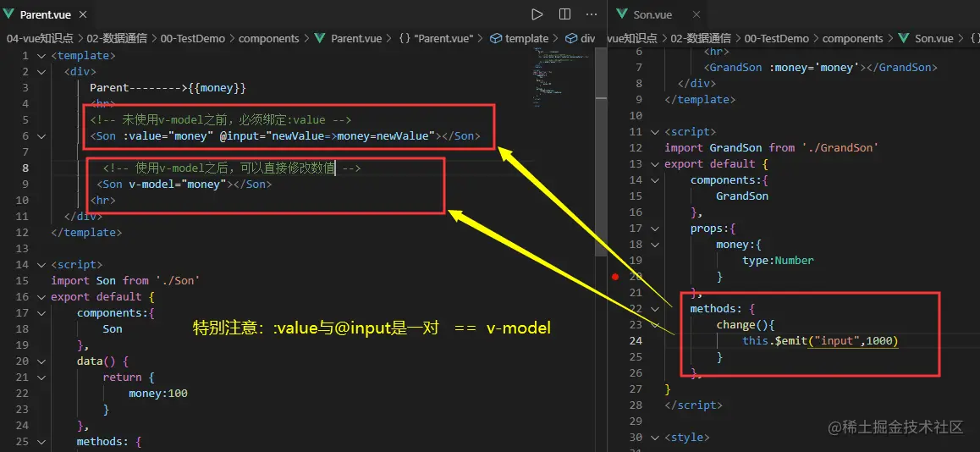Click the 'money:100' line in Parent.vue
The width and height of the screenshot is (980, 452).
tap(158, 394)
